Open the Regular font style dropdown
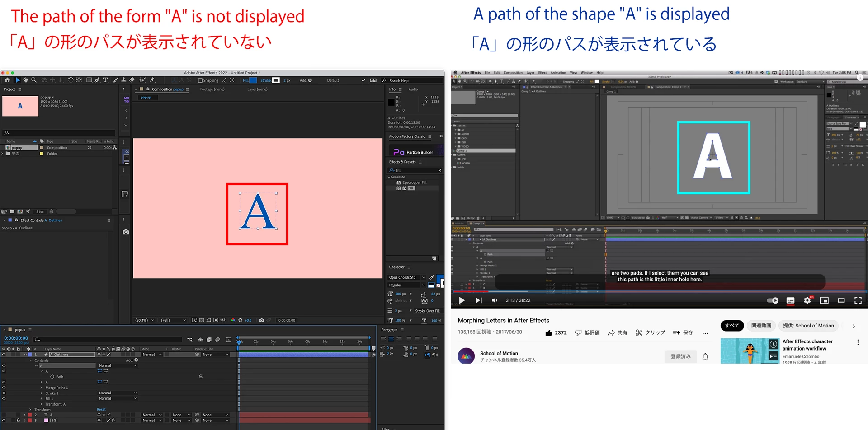This screenshot has height=430, width=868. coord(407,285)
